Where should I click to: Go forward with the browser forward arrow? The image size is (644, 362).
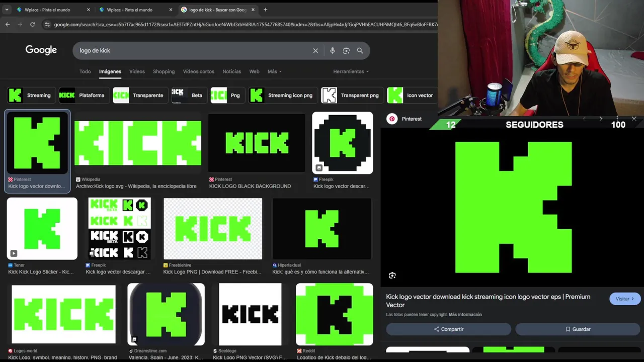coord(20,24)
